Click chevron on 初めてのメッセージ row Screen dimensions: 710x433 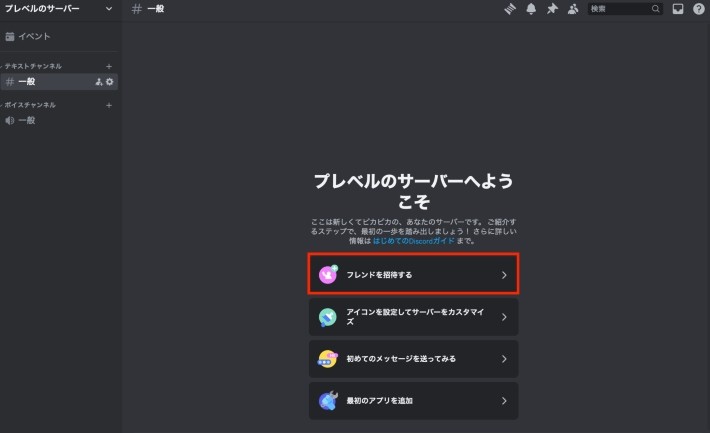click(504, 359)
